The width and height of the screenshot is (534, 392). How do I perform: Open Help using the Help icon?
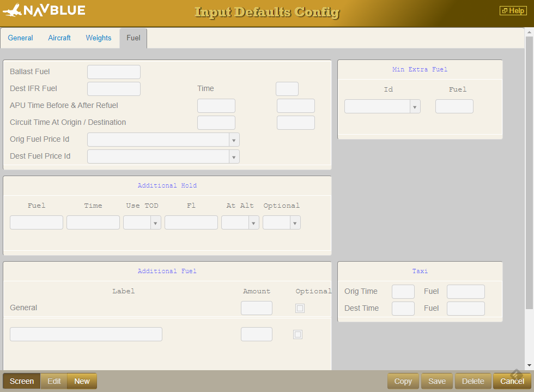513,10
